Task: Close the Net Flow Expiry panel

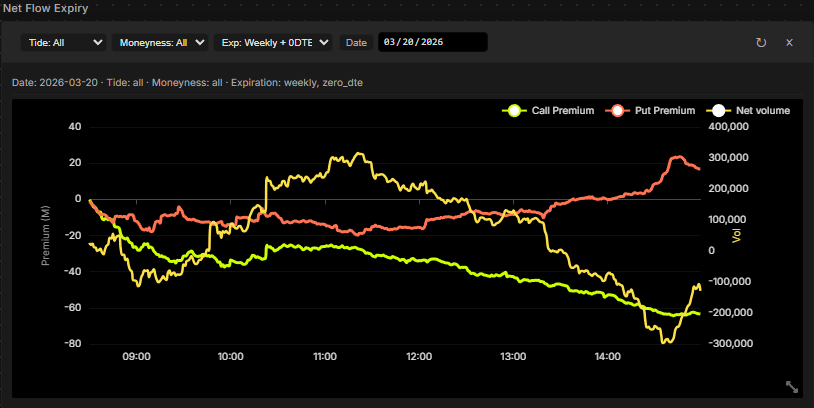Action: (789, 43)
